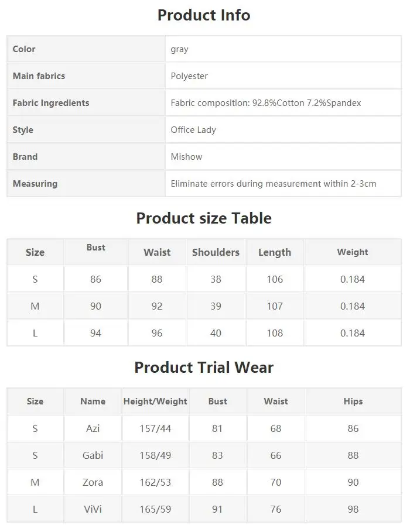Click the "Height/Weight" column header

pos(155,401)
